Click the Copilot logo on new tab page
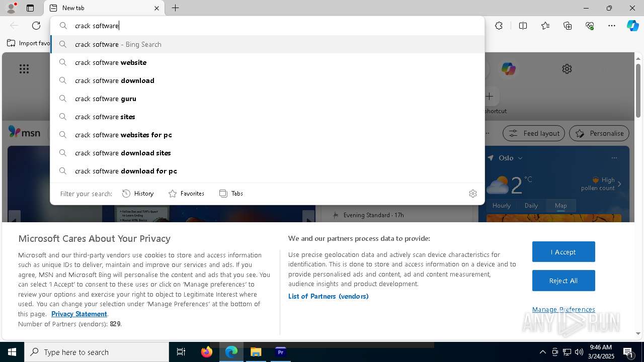The height and width of the screenshot is (362, 644). 508,69
